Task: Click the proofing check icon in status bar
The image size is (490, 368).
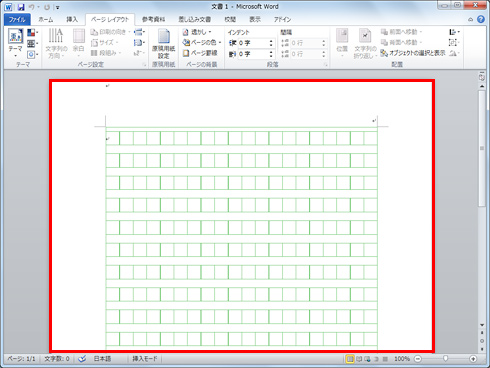Action: 82,359
